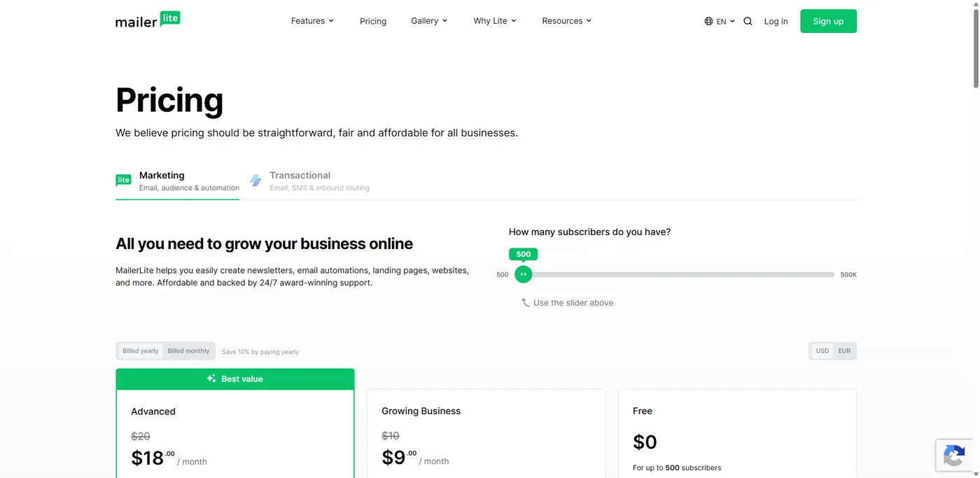Expand the Features menu
The height and width of the screenshot is (478, 980).
click(312, 21)
